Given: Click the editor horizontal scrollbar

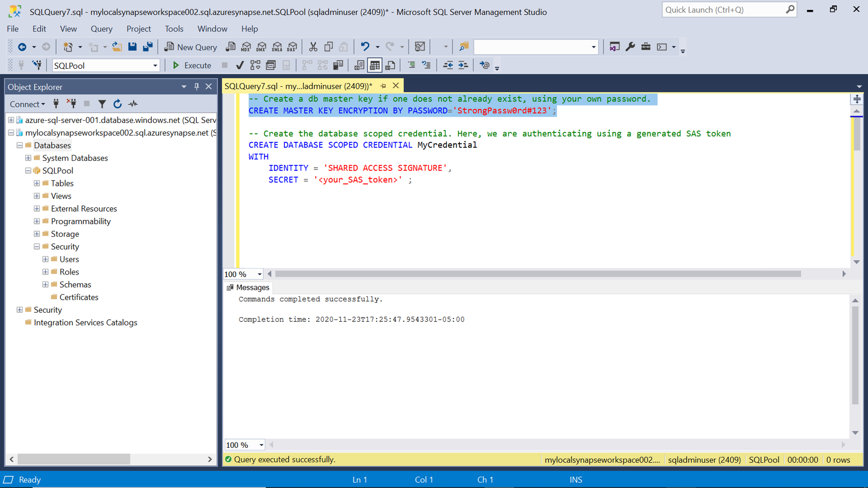Looking at the screenshot, I should click(537, 274).
